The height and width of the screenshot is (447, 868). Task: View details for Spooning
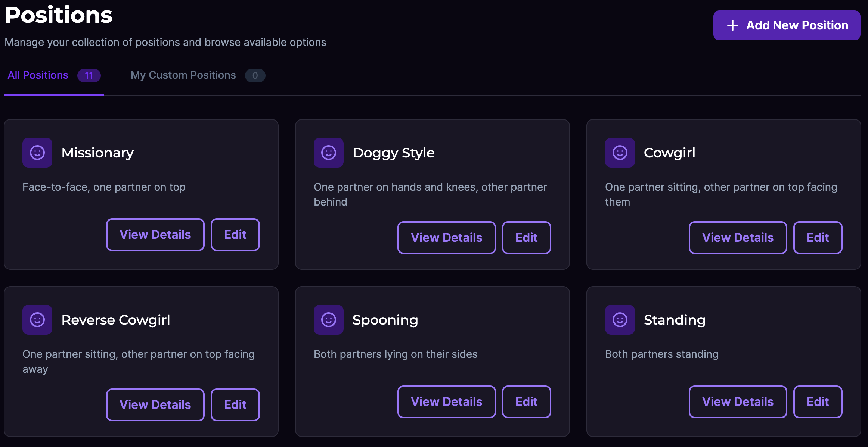(x=447, y=402)
